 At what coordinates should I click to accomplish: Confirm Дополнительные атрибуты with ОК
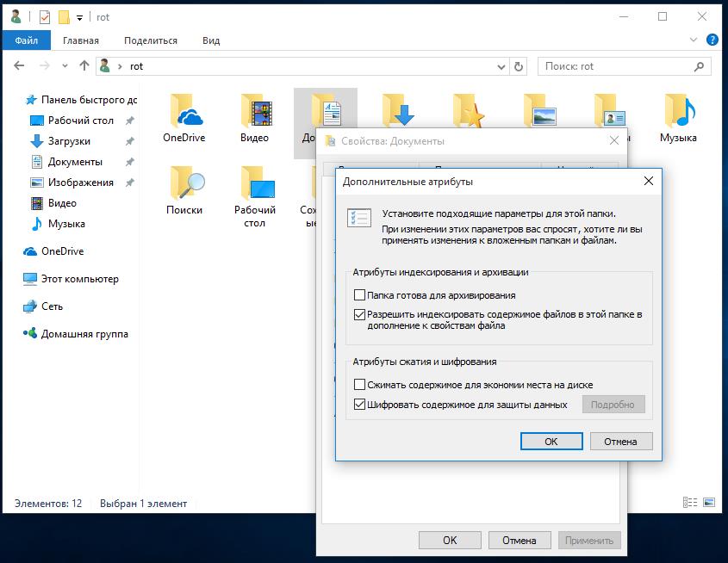pos(551,442)
